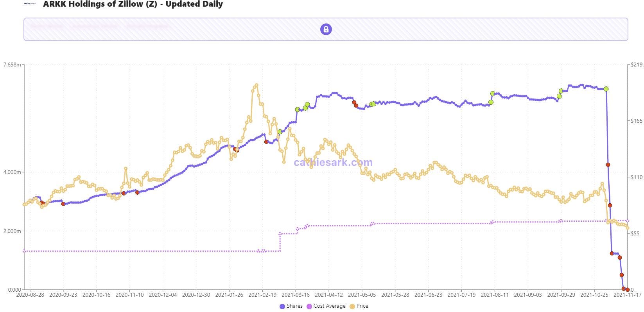Click the 2021-09-29 date axis label
The width and height of the screenshot is (644, 312).
tap(561, 295)
